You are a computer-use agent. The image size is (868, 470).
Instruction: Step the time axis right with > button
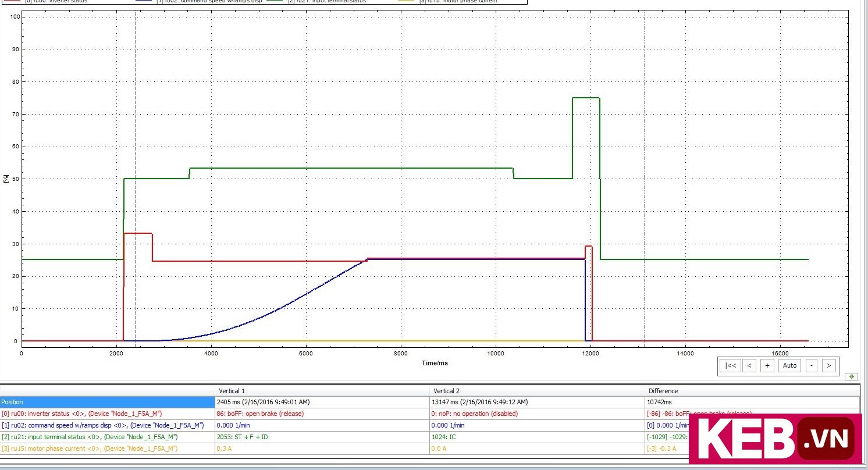pos(828,365)
